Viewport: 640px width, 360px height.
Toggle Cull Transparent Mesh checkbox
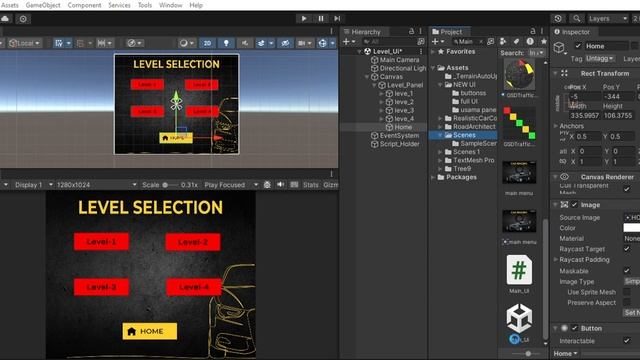627,189
